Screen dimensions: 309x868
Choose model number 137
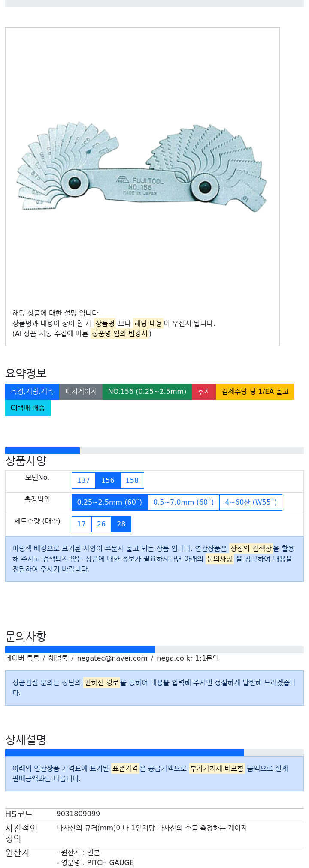(83, 481)
